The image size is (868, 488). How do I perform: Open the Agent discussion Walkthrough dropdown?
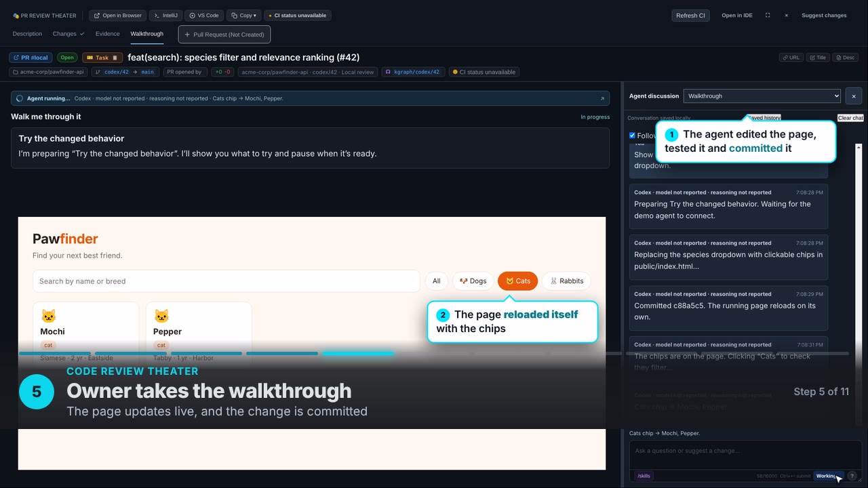tap(762, 96)
